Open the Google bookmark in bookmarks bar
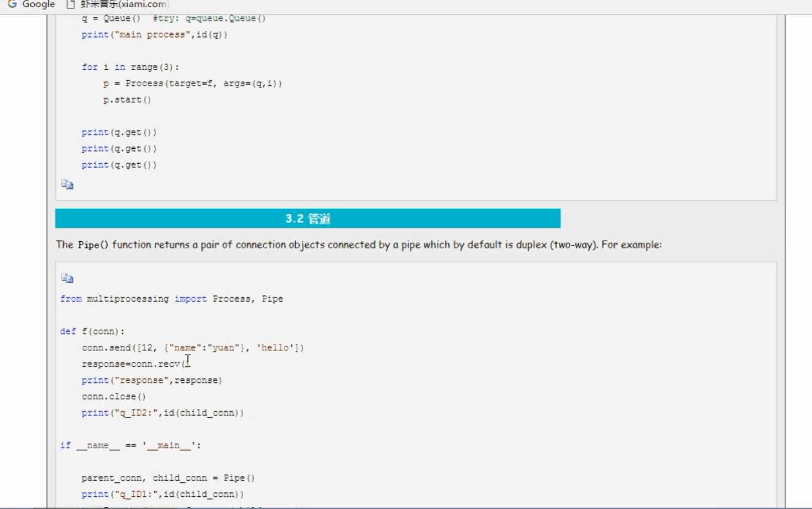The image size is (812, 509). 31,4
